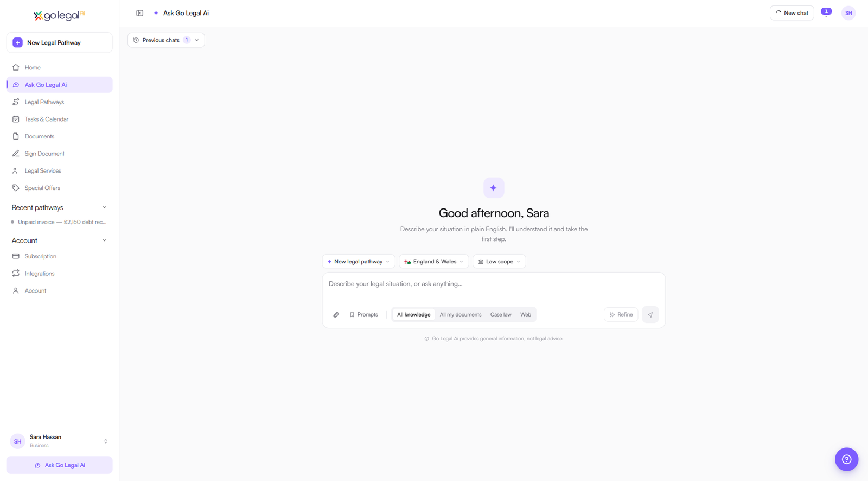This screenshot has width=868, height=481.
Task: Click the Legal Services person icon
Action: [x=16, y=170]
